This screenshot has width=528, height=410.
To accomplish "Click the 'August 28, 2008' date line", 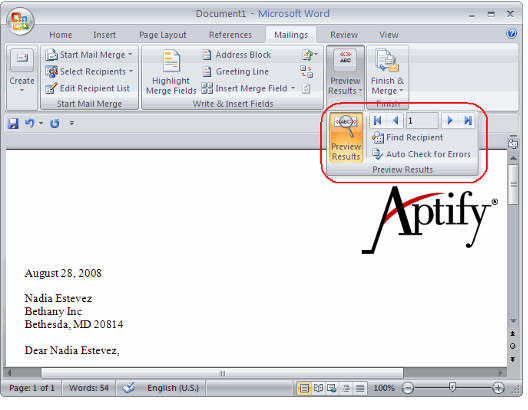I will click(x=63, y=273).
